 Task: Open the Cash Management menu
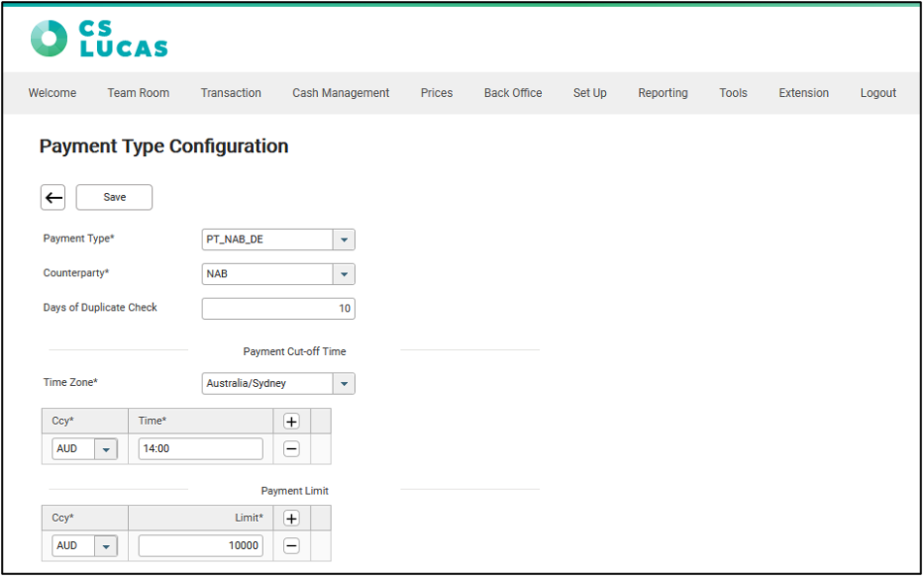click(x=340, y=93)
